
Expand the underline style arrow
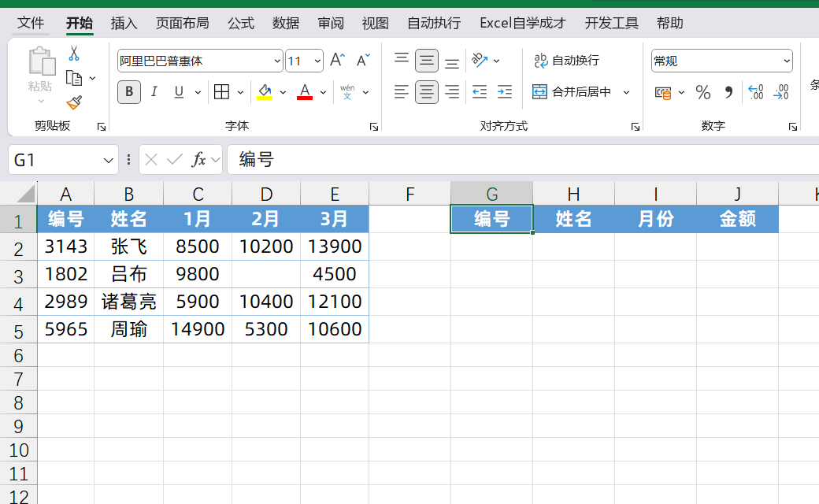tap(198, 92)
